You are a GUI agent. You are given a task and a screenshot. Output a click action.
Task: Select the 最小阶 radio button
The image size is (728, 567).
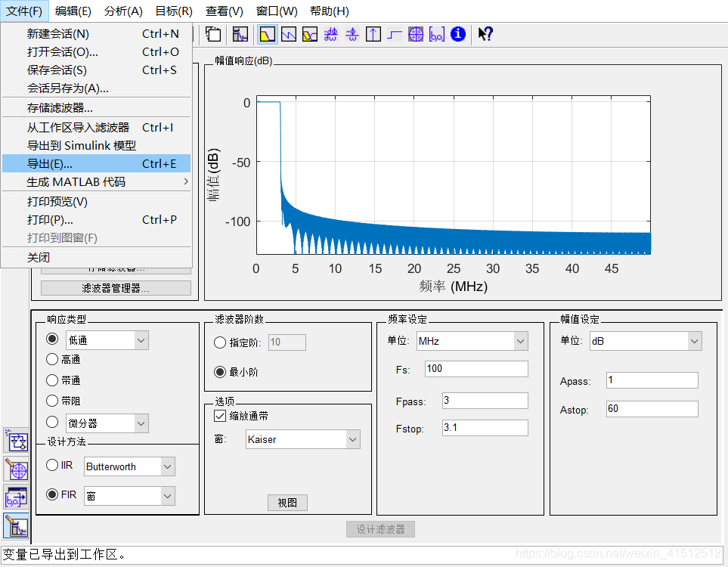(220, 372)
